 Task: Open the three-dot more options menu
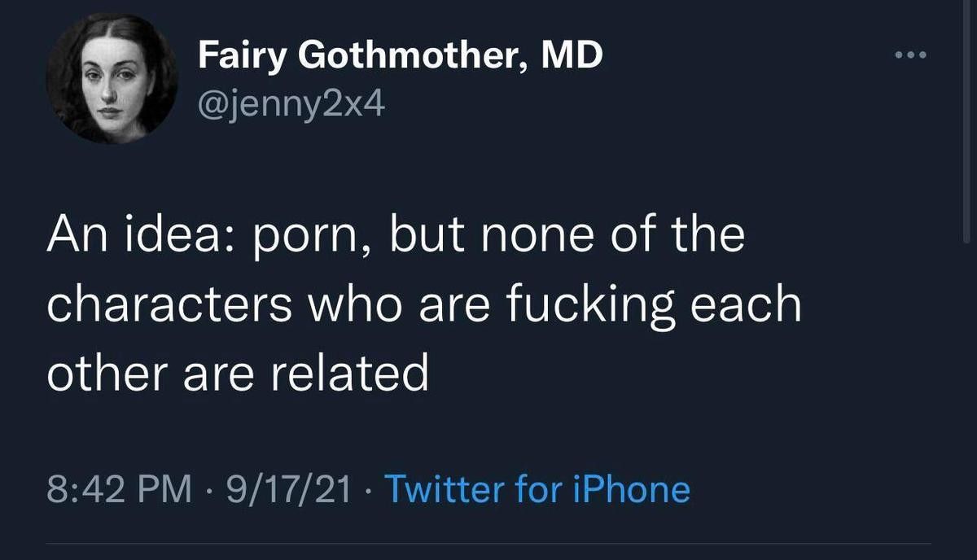click(x=911, y=55)
